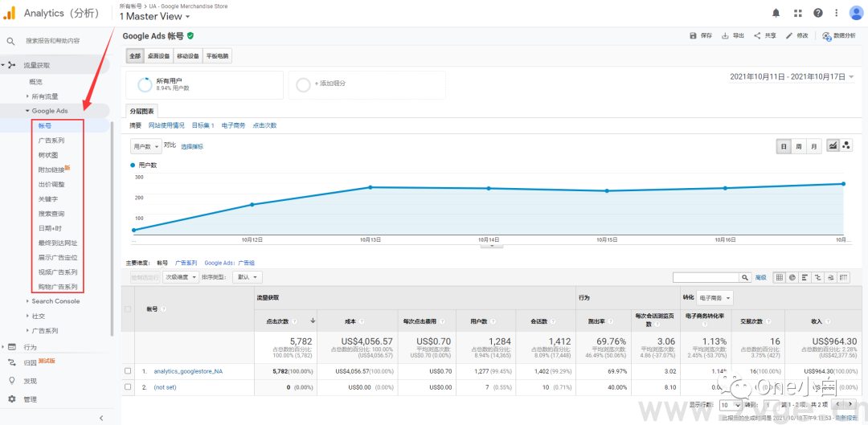Select the comparison view icon
Screen dimensions: 868x425
click(817, 277)
